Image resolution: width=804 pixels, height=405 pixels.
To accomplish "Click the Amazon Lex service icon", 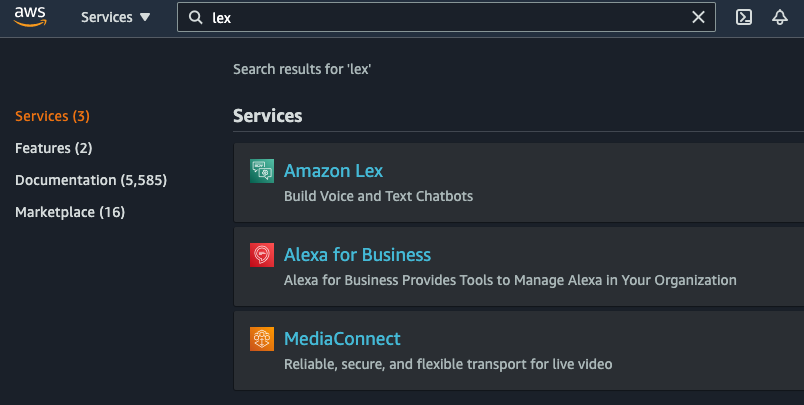I will 262,171.
